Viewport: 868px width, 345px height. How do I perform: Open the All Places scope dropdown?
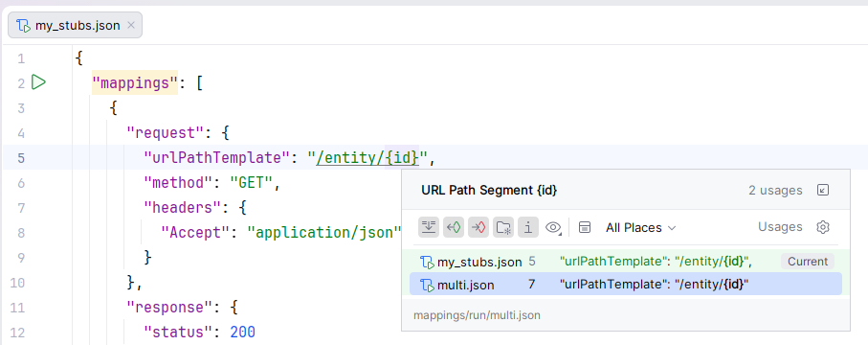click(640, 227)
